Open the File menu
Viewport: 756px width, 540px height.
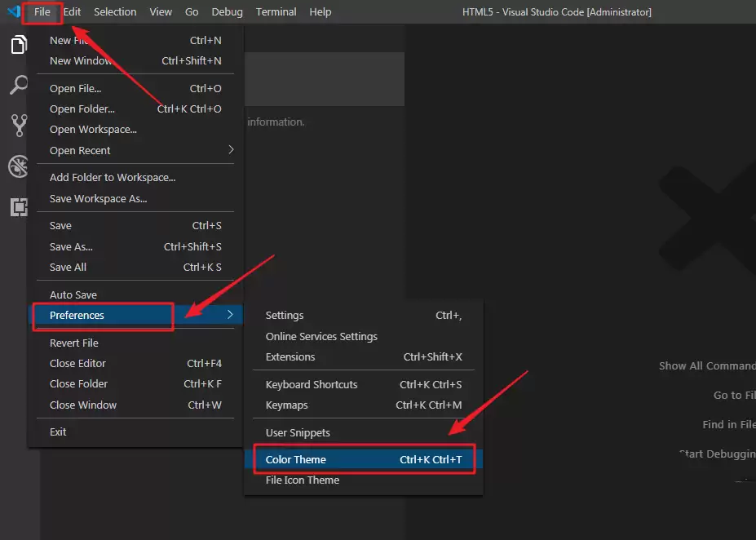click(x=42, y=12)
